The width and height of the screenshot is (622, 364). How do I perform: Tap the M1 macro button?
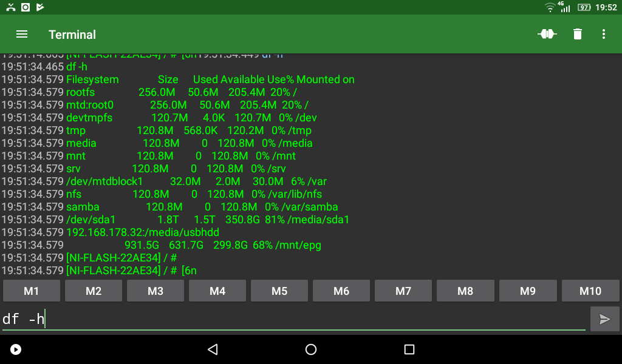(x=32, y=291)
